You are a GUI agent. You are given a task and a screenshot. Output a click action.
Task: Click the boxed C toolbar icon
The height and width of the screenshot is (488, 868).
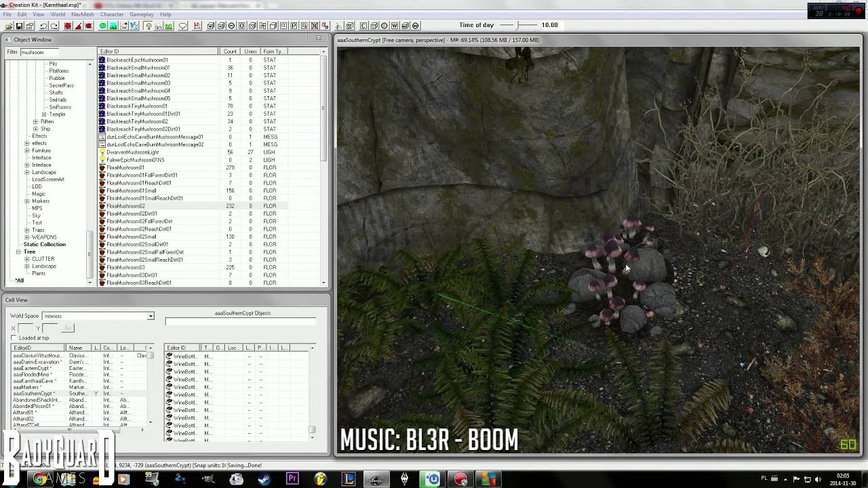tap(363, 26)
